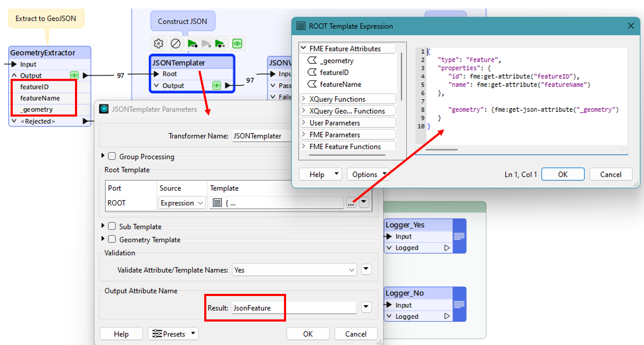Expand the XQuery Functions section
The height and width of the screenshot is (345, 644).
pyautogui.click(x=304, y=99)
